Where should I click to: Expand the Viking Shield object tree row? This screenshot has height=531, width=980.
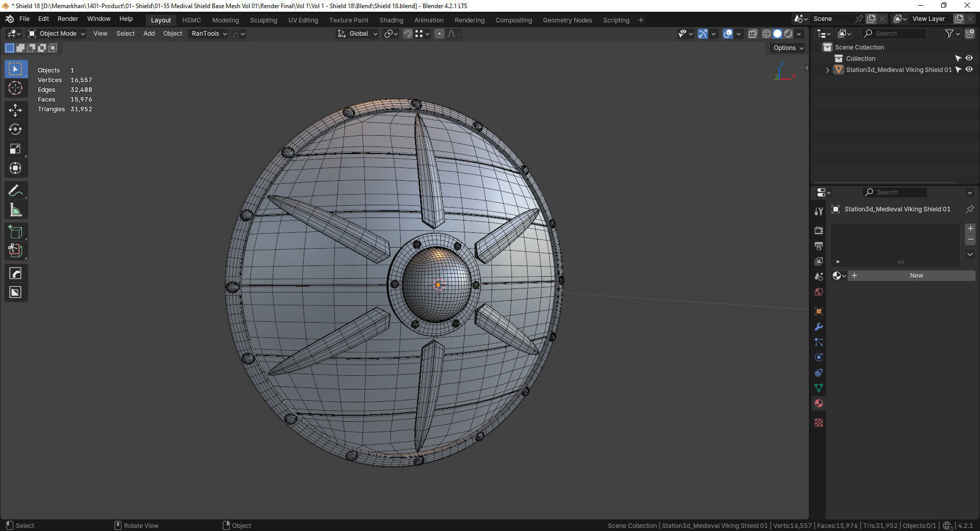point(827,70)
